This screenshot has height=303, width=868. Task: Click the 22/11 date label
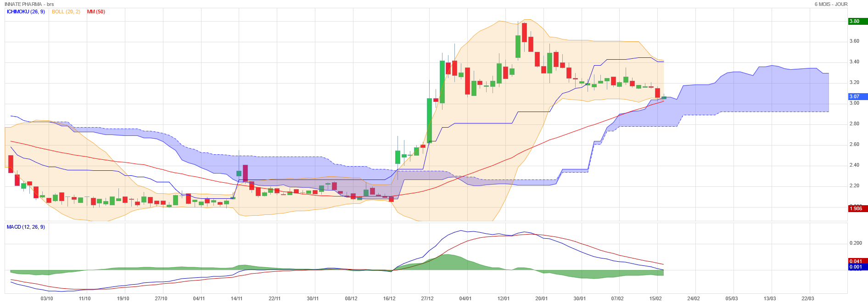[274, 298]
